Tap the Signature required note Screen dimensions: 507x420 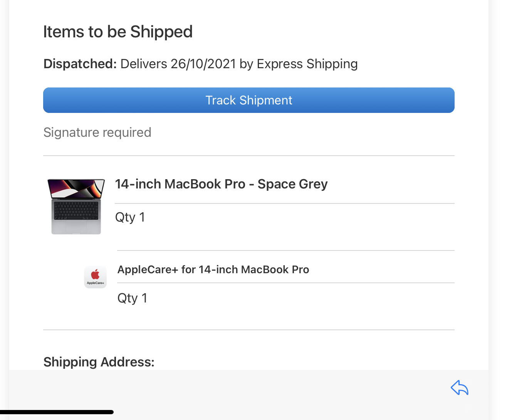tap(97, 133)
